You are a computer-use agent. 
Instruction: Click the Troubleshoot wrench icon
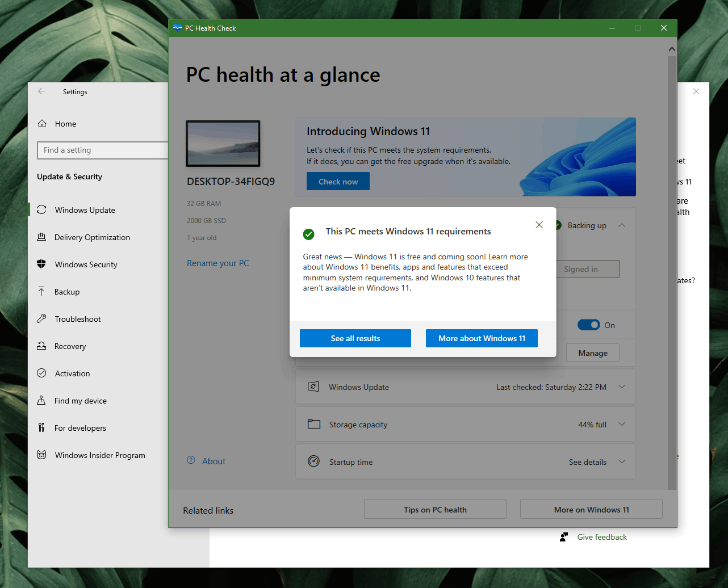41,319
